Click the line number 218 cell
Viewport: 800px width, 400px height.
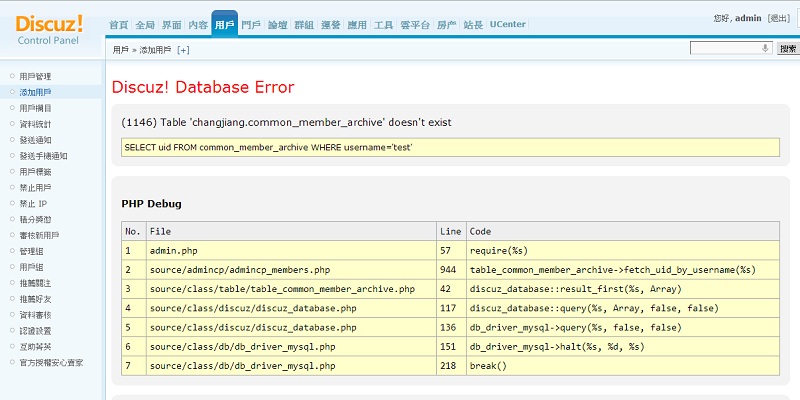(x=452, y=366)
